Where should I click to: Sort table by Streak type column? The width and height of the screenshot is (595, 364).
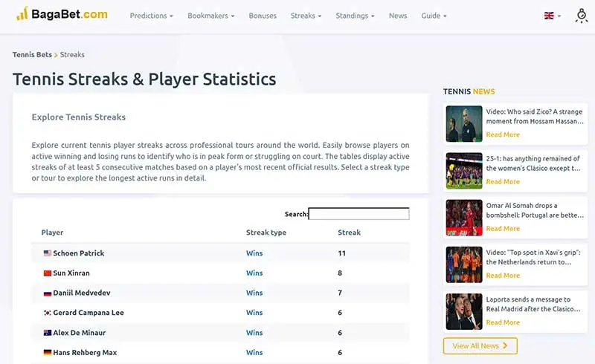[x=266, y=233]
